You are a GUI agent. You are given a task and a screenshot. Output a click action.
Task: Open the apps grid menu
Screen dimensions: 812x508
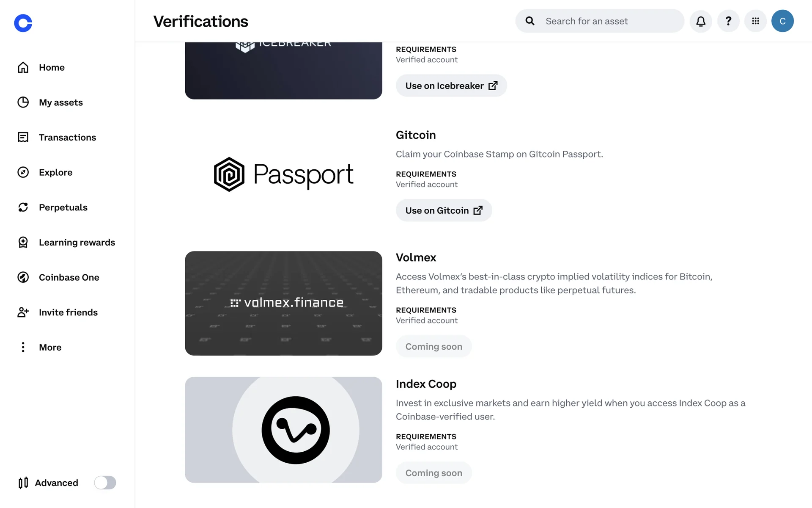click(755, 21)
